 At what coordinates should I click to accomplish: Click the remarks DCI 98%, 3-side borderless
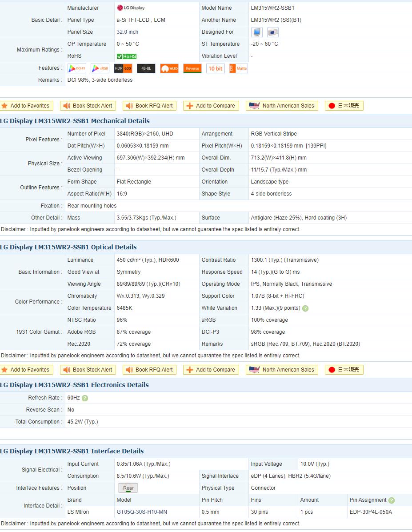[x=100, y=80]
